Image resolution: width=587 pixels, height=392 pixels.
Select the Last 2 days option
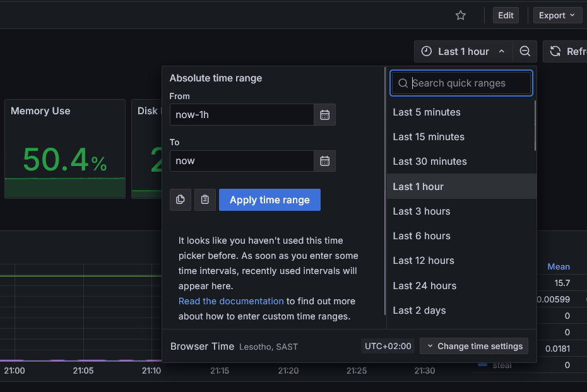(419, 310)
